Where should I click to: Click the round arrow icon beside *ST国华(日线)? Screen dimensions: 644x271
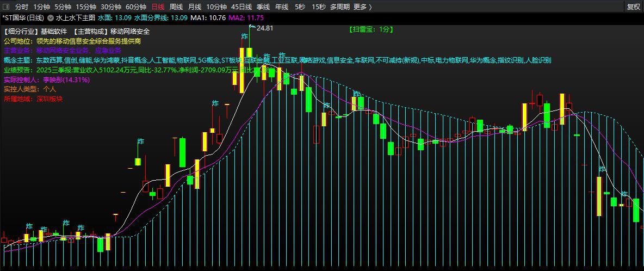pos(51,18)
